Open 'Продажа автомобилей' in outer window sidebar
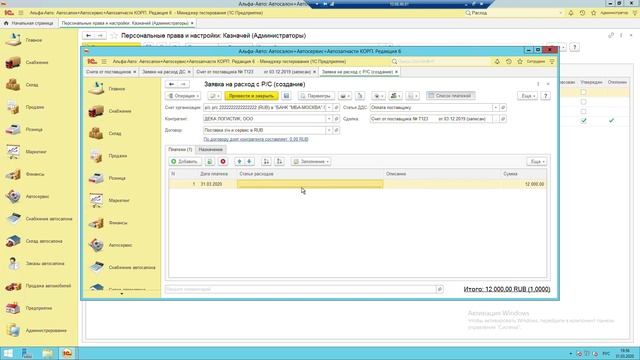 [x=48, y=286]
